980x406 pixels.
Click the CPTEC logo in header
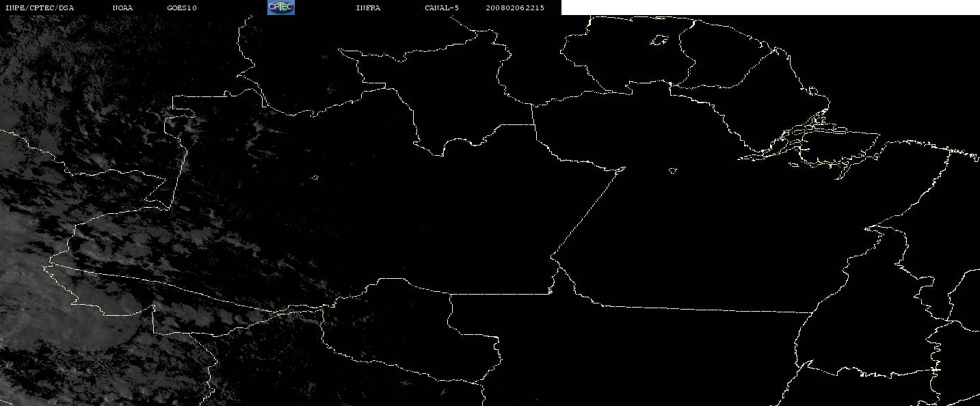pos(280,8)
